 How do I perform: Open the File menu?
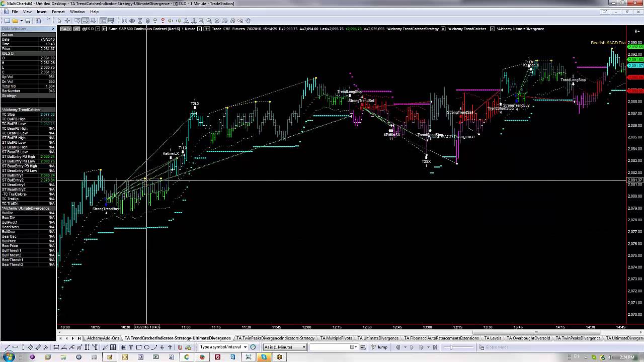(15, 12)
